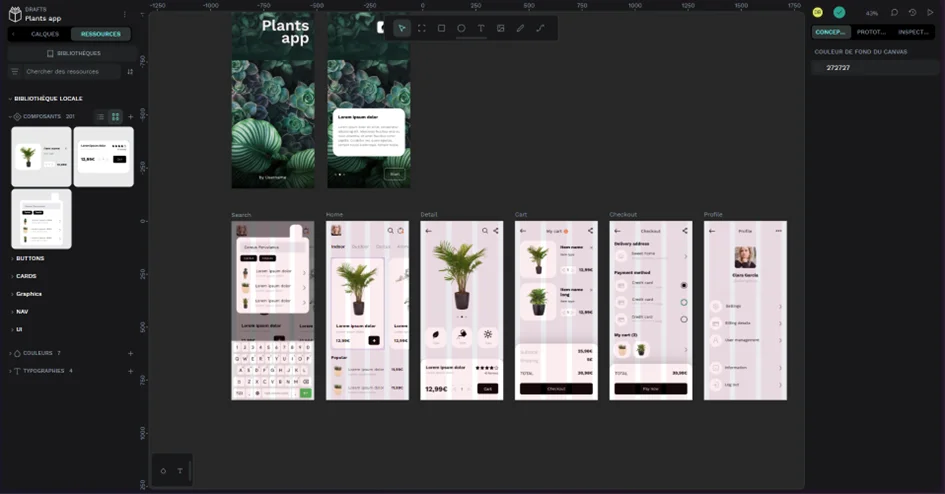The width and height of the screenshot is (945, 494).
Task: Toggle resource sort order icon
Action: (x=130, y=72)
